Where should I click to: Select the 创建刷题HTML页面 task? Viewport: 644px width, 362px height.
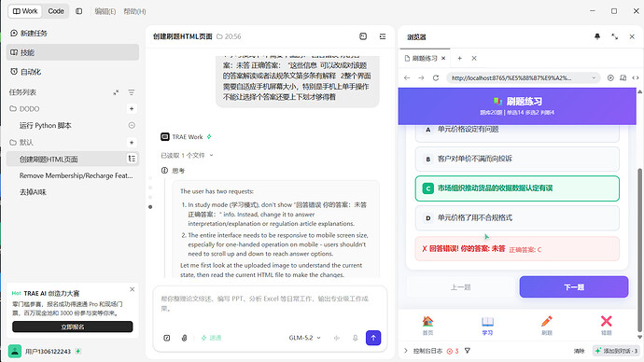point(73,159)
